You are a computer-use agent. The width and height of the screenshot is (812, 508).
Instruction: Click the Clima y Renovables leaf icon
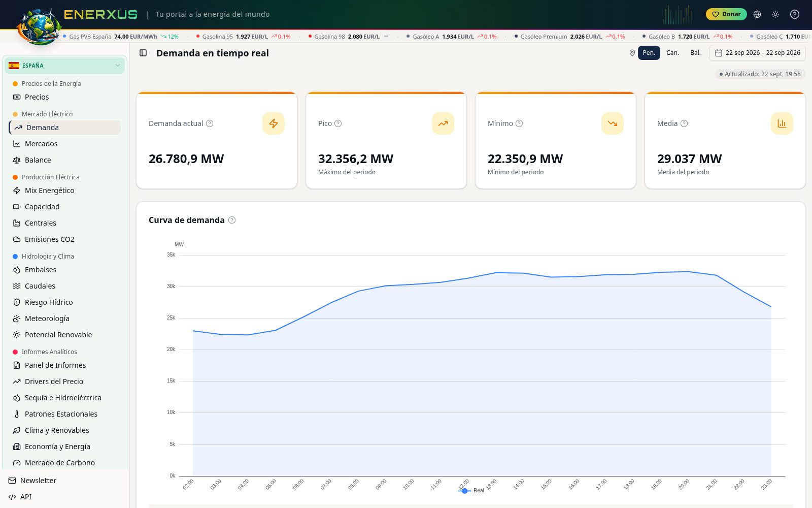point(17,430)
